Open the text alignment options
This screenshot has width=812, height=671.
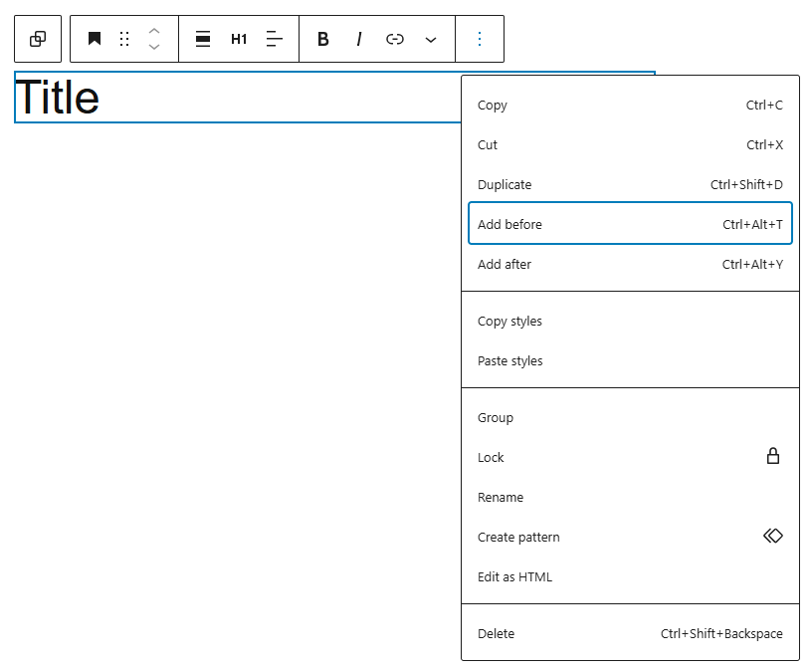[x=275, y=39]
